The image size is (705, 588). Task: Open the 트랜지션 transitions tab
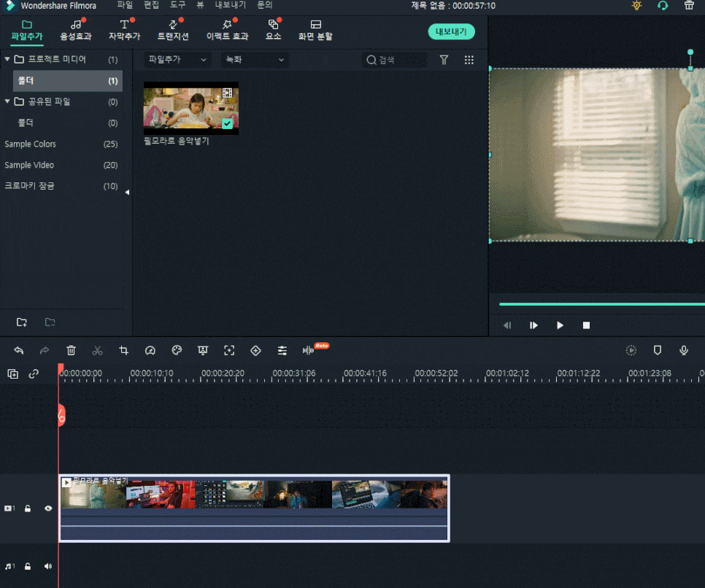pyautogui.click(x=173, y=30)
